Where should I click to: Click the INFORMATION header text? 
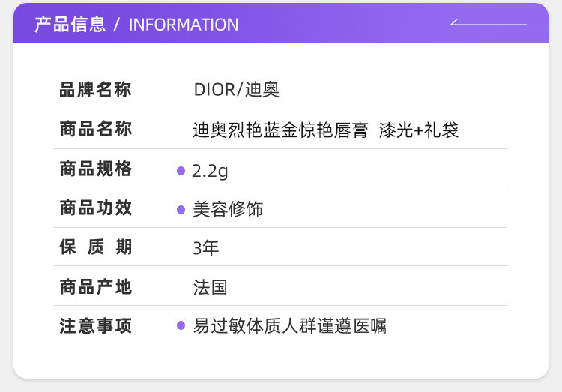coord(184,25)
